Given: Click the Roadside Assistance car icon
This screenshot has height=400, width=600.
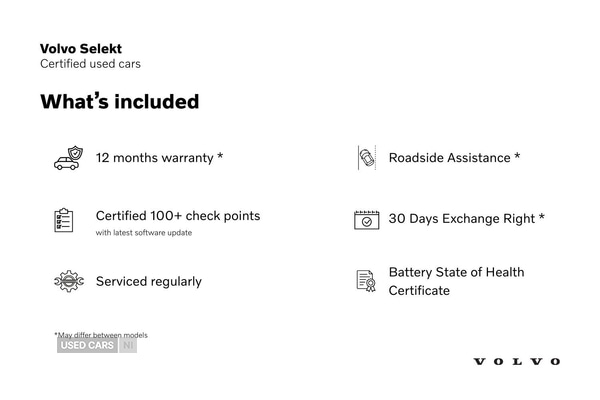Looking at the screenshot, I should click(366, 158).
